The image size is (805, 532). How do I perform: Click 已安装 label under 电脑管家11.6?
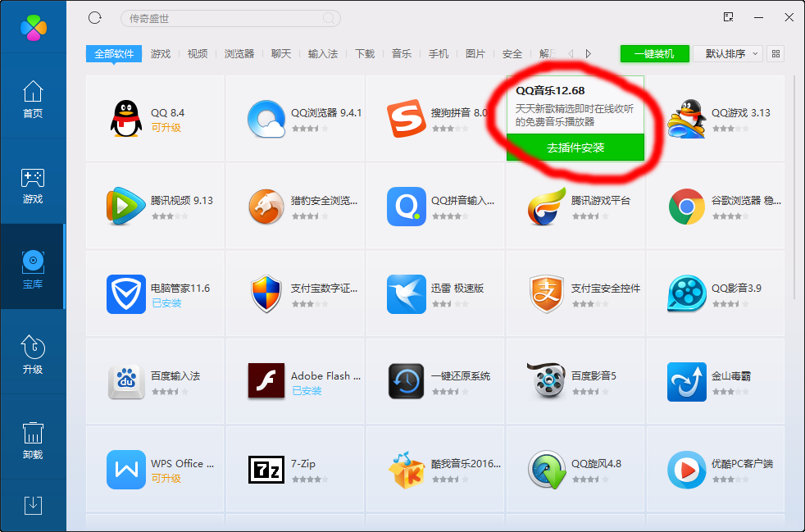pyautogui.click(x=167, y=303)
